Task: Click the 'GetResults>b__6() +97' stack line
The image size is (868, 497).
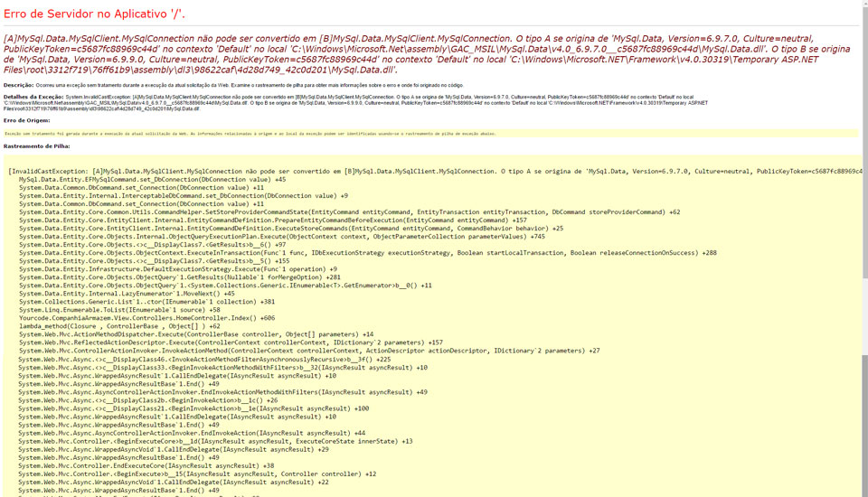Action: click(152, 245)
